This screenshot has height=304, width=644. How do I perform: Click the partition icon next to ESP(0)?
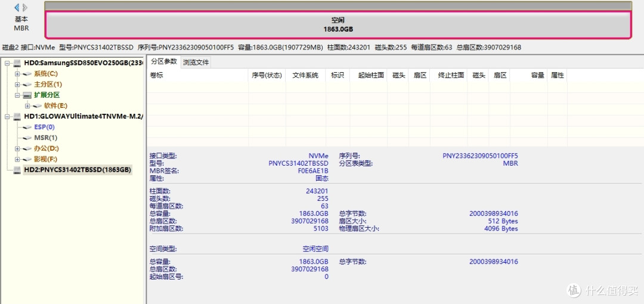(27, 128)
